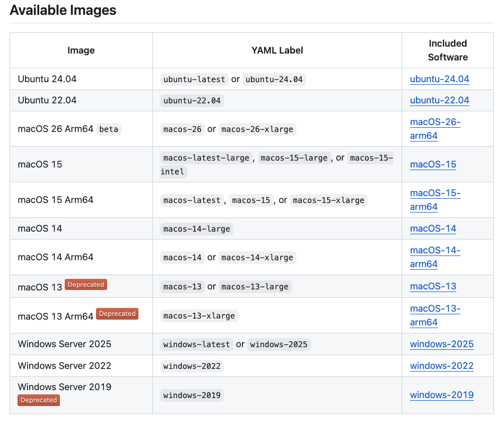The image size is (504, 423).
Task: Open the macOS-14-arm64 software link
Action: click(435, 257)
